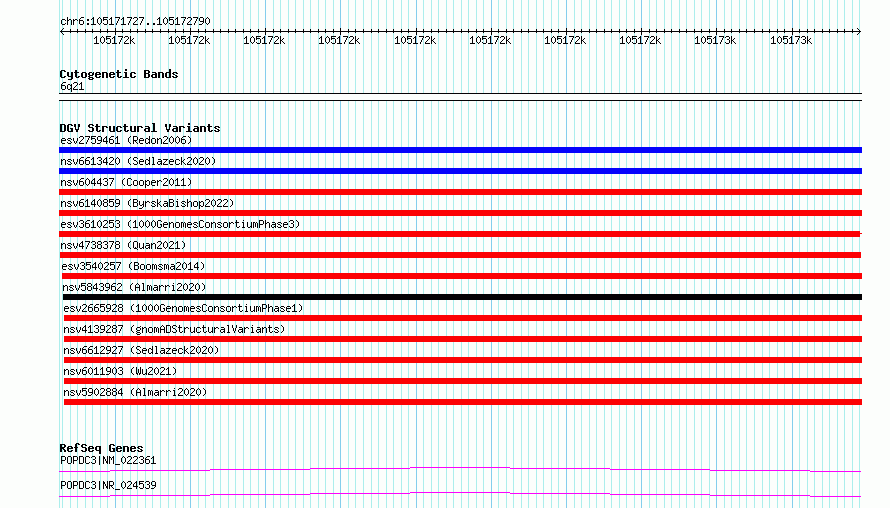Open the DGV Structural Variants track title

pyautogui.click(x=140, y=128)
